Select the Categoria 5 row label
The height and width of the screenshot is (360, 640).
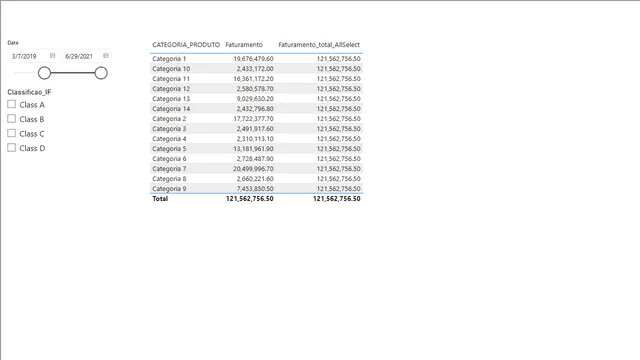[x=169, y=149]
